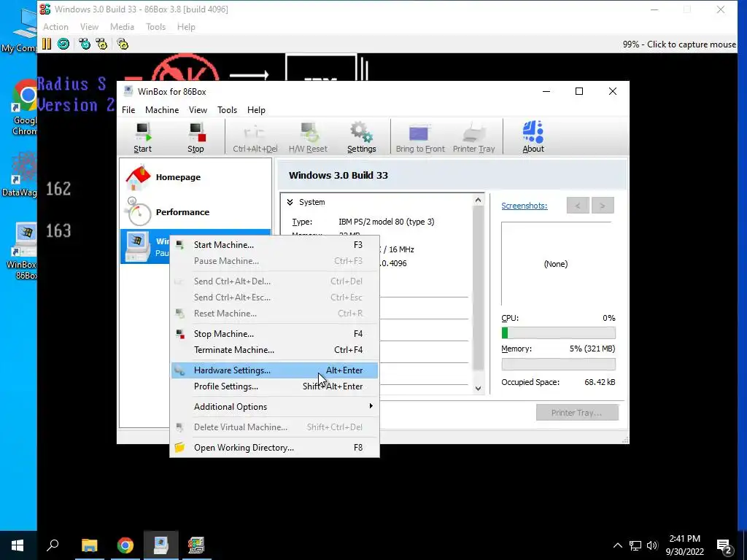Open the Homepage sidebar item
Viewport: 747px width, 560px height.
196,177
